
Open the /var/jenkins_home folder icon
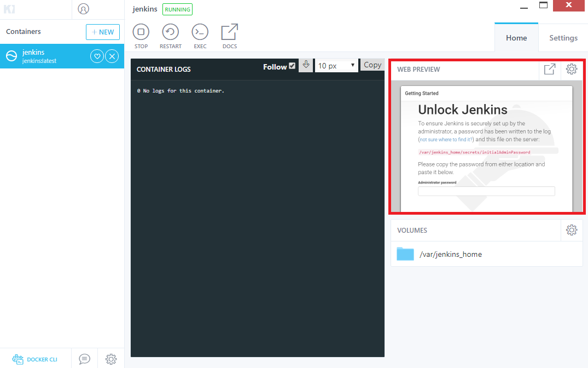[405, 254]
